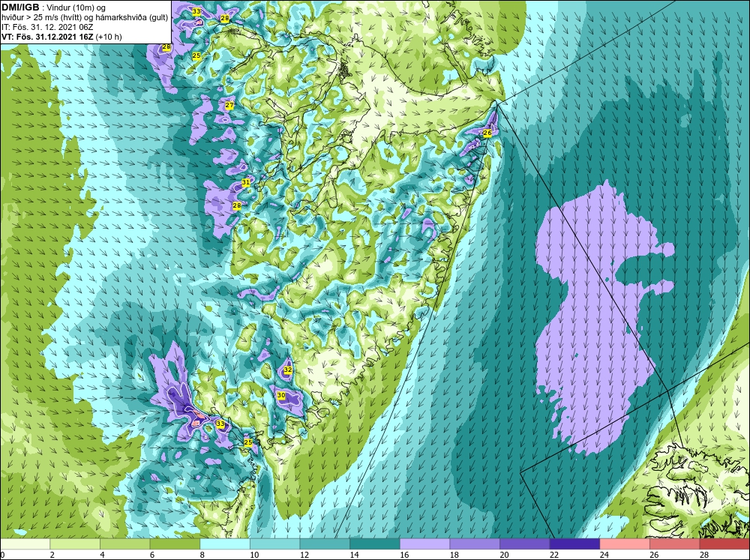
Task: Click the yellow gust label 32
Action: pyautogui.click(x=288, y=370)
